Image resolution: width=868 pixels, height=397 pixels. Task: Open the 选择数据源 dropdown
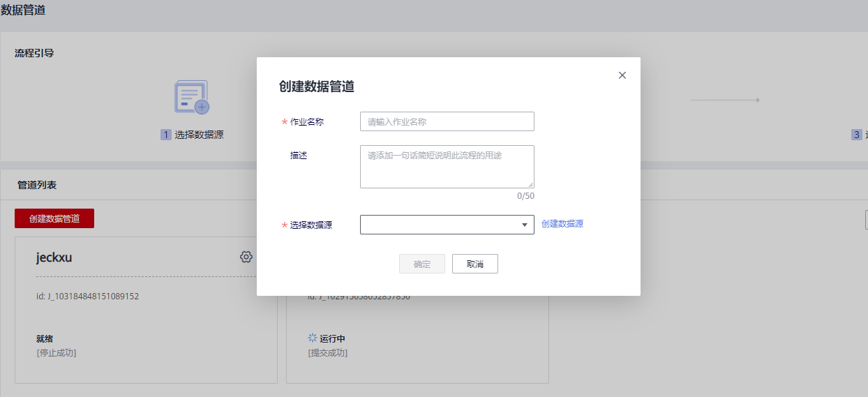coord(447,225)
